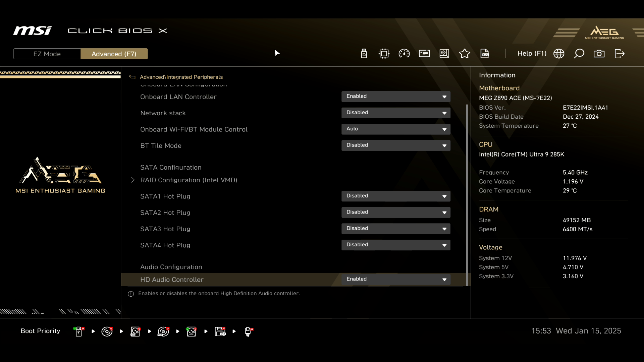Click the exit door icon

coord(620,54)
